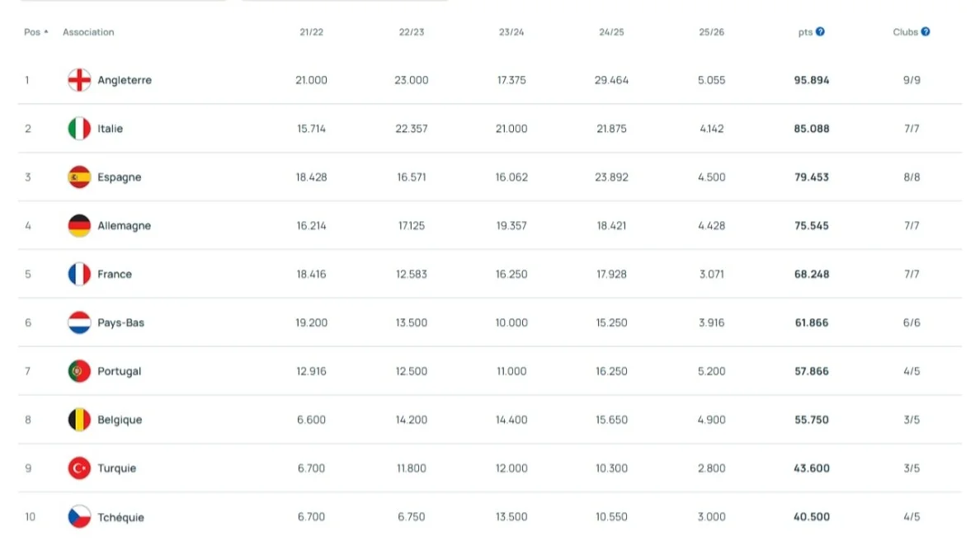Click the England flag icon
Screen dimensions: 980x541
(x=79, y=80)
